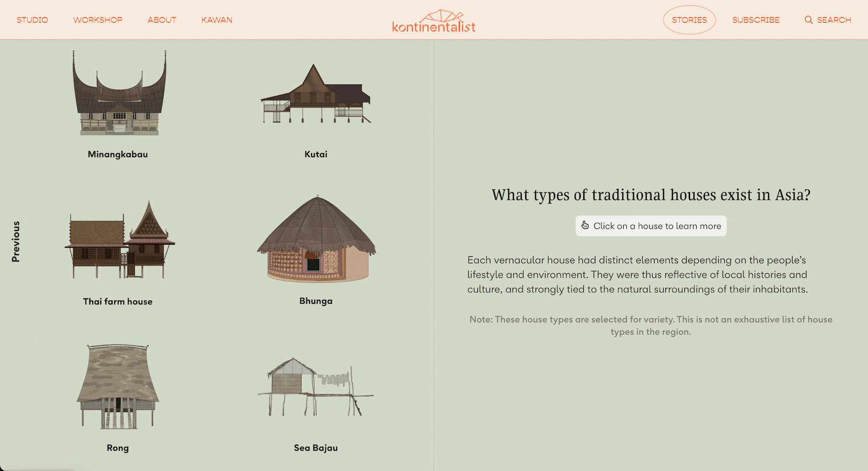Click the pointing-hand icon in the hint banner

point(585,226)
